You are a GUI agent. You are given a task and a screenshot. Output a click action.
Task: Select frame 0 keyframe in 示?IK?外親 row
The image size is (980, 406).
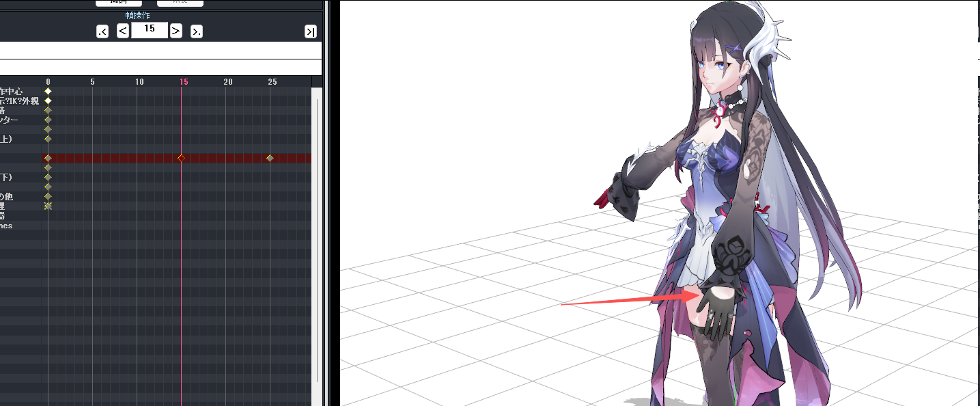[x=48, y=100]
